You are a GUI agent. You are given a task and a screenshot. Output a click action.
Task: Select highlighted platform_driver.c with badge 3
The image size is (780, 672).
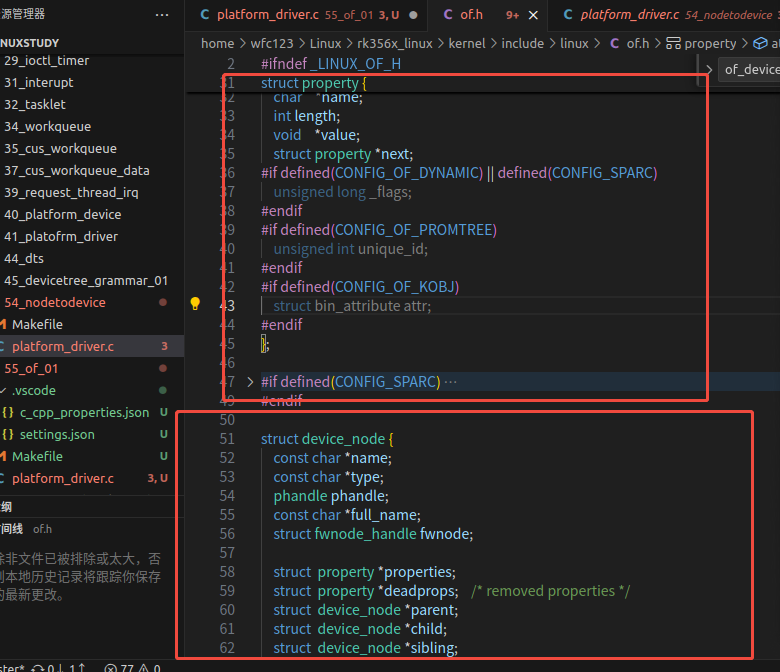click(92, 346)
